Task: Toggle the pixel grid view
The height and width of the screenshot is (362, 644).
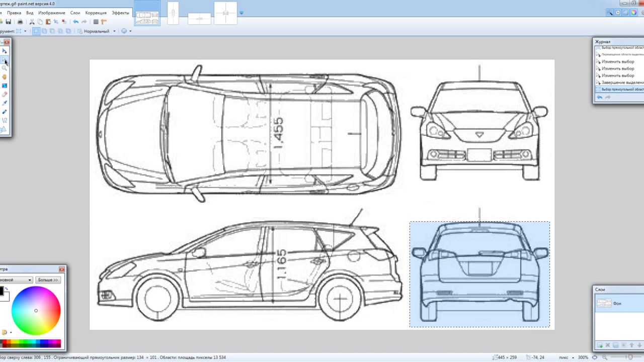Action: pos(96,22)
